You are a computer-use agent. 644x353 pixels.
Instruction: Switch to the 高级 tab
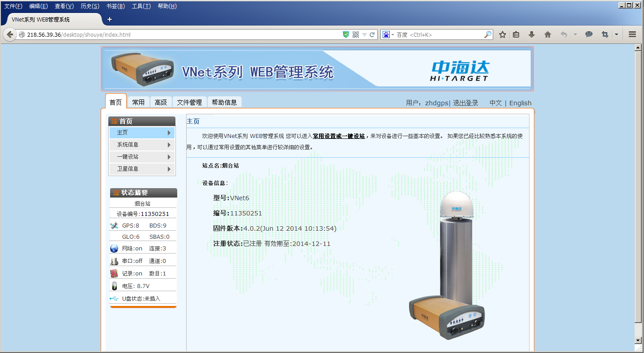tap(161, 102)
